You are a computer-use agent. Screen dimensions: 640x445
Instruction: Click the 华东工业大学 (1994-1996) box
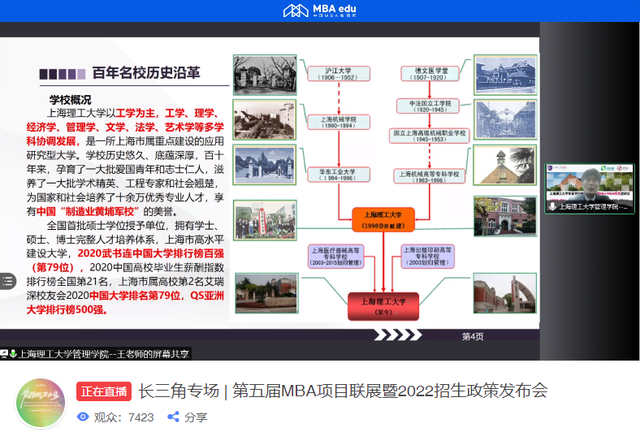(339, 175)
